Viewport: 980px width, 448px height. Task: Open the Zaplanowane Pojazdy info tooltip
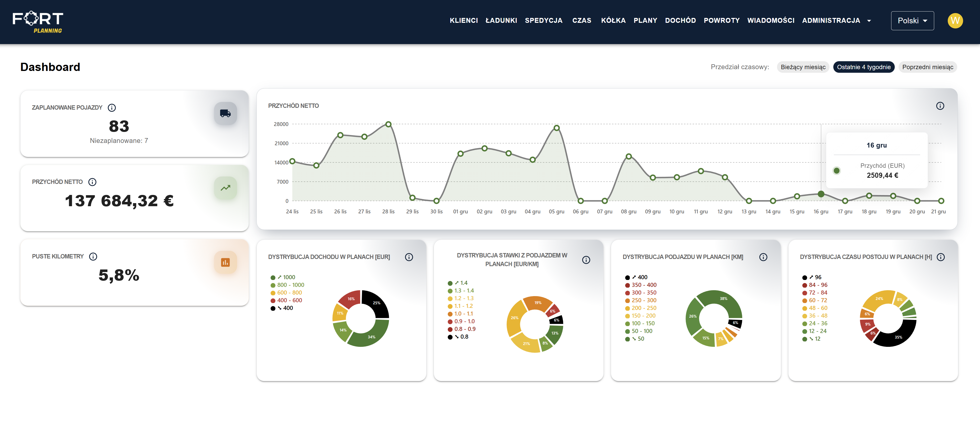pos(111,107)
